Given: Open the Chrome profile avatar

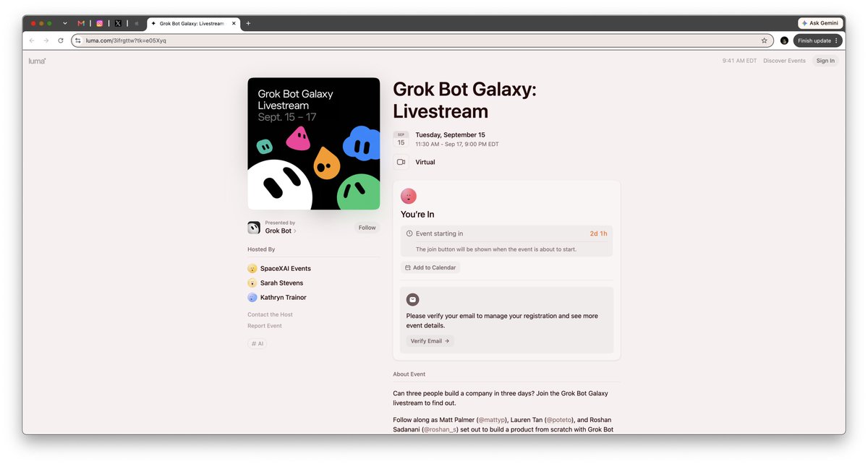Looking at the screenshot, I should click(x=784, y=40).
